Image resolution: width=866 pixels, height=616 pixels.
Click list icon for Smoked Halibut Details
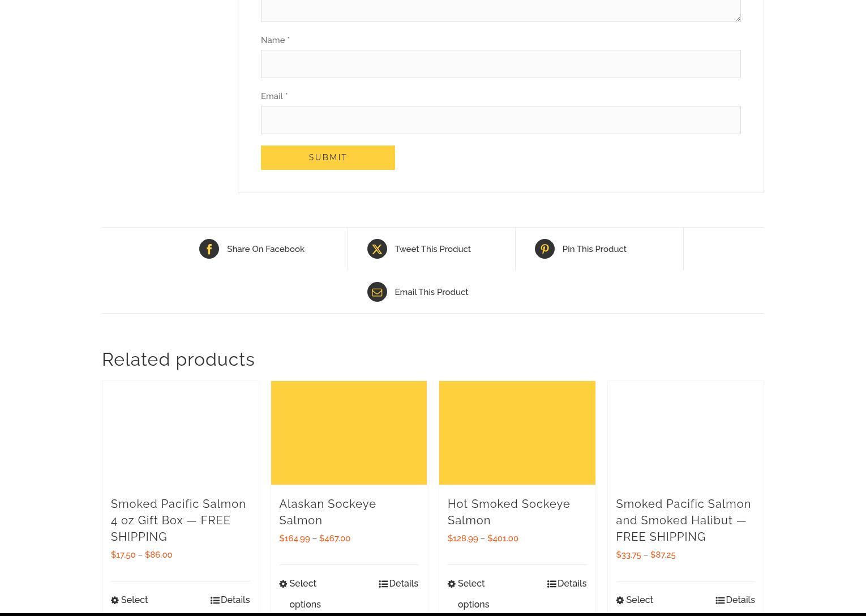(x=720, y=600)
